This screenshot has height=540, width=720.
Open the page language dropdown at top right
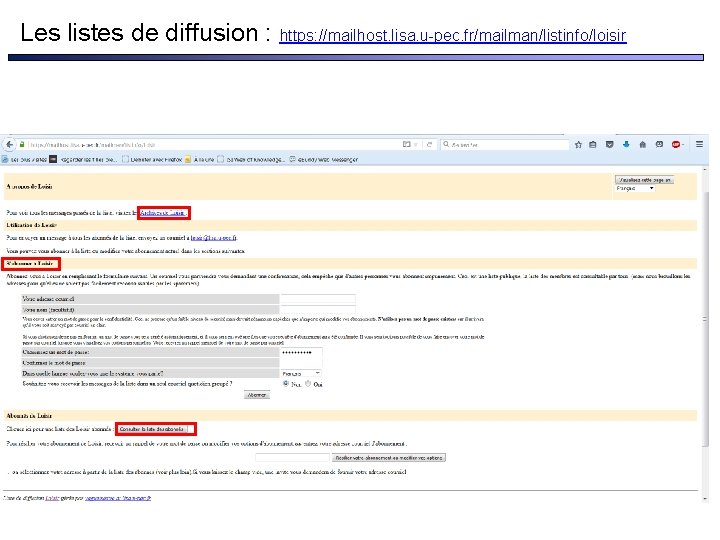pos(635,189)
